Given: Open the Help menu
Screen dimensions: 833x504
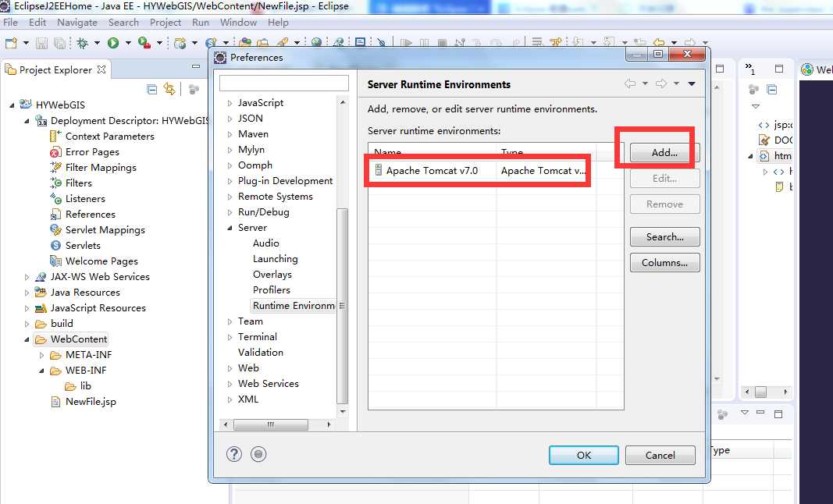Looking at the screenshot, I should (x=278, y=23).
